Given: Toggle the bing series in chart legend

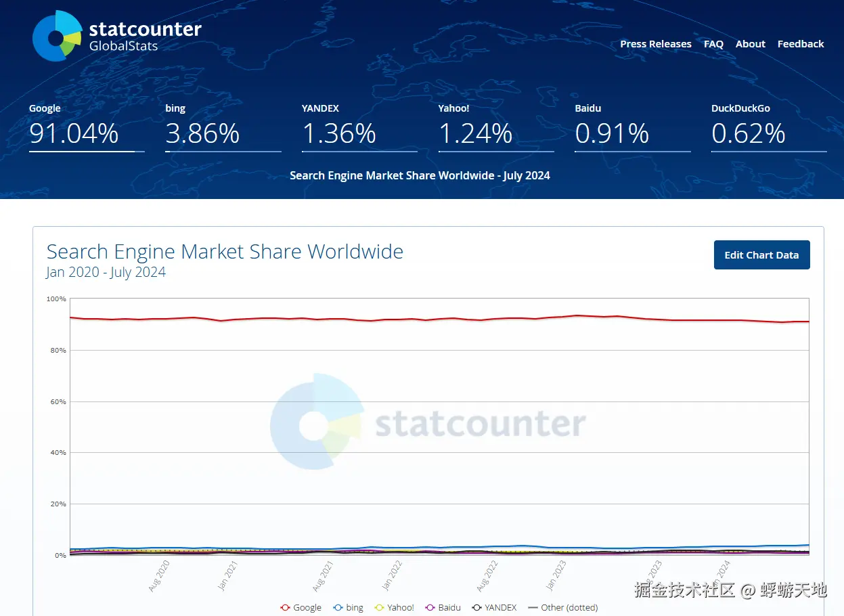Looking at the screenshot, I should [x=349, y=608].
